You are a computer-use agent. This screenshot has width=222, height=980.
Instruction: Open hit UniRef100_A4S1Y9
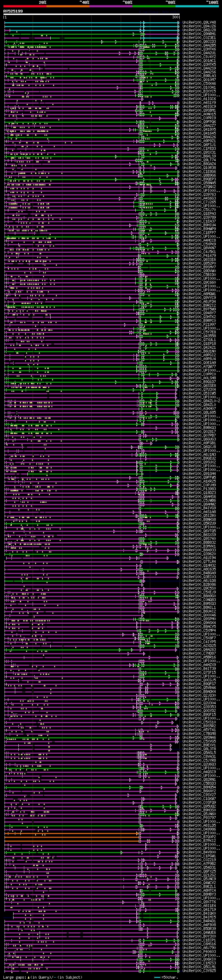point(199,103)
